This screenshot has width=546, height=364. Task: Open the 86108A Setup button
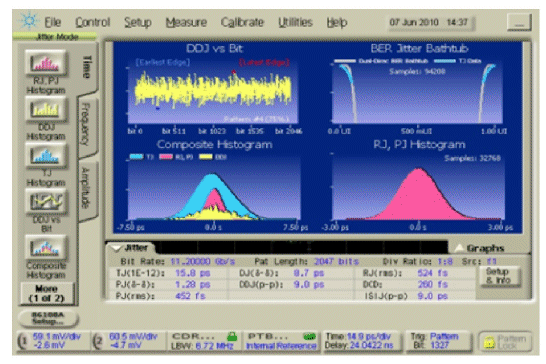[x=48, y=318]
